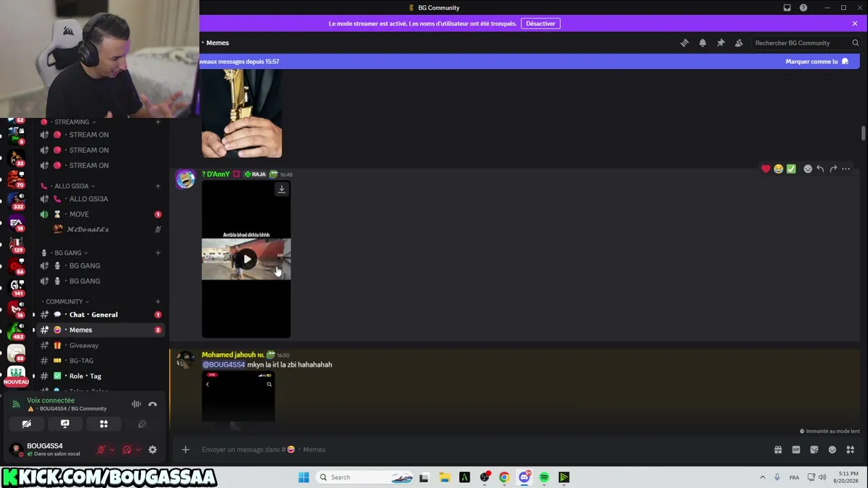Open the soundboard icon

(x=142, y=424)
